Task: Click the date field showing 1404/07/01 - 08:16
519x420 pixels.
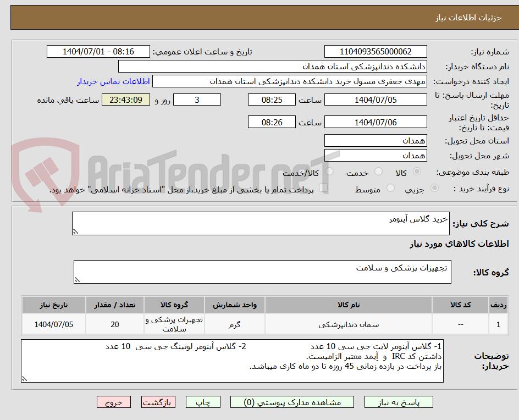Action: pyautogui.click(x=98, y=51)
